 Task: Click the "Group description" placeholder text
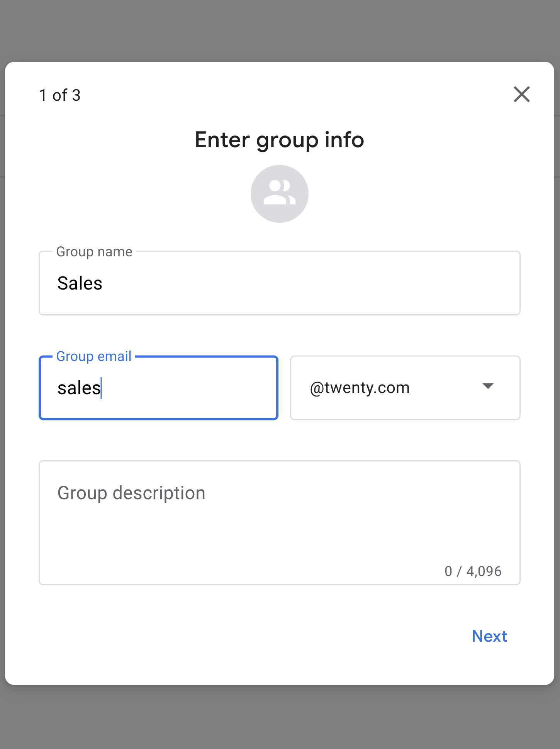tap(131, 493)
